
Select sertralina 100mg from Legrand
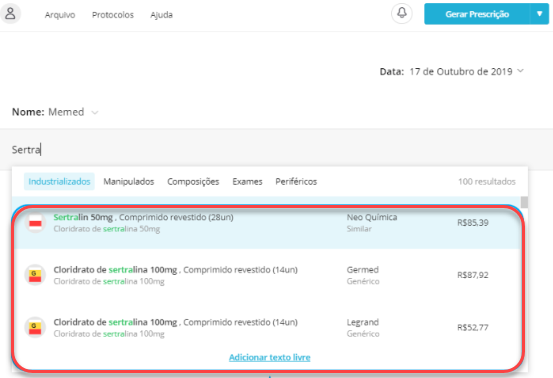click(267, 328)
